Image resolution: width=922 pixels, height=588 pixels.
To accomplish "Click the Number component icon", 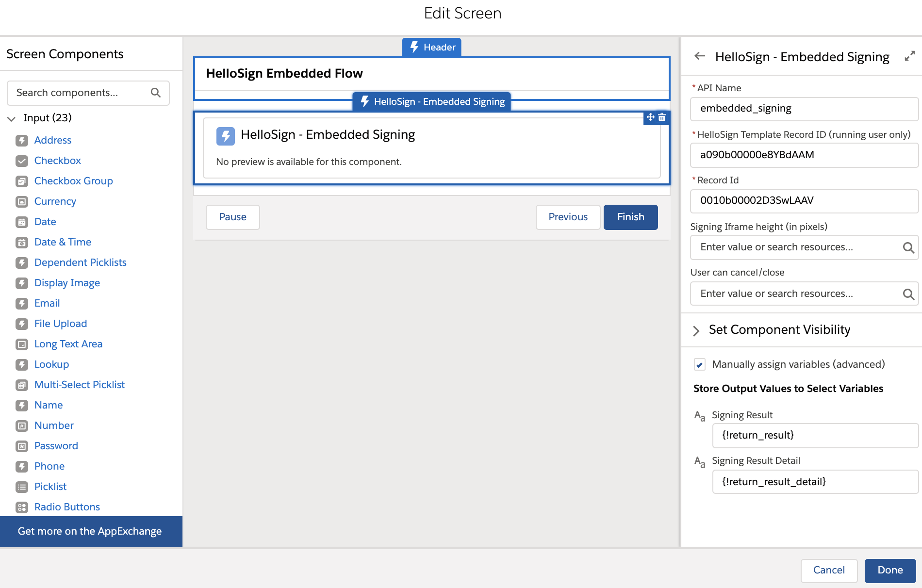I will pos(22,426).
